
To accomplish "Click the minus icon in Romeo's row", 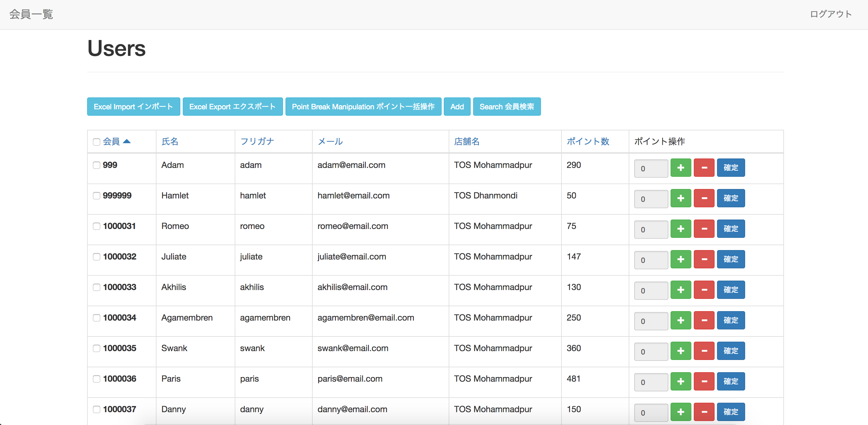I will 704,229.
